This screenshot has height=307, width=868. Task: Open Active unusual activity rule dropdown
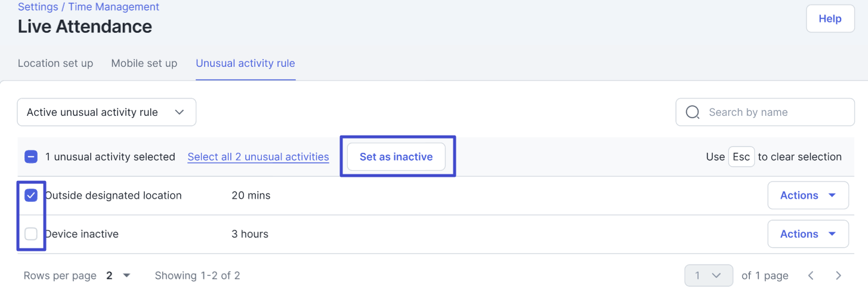coord(106,112)
